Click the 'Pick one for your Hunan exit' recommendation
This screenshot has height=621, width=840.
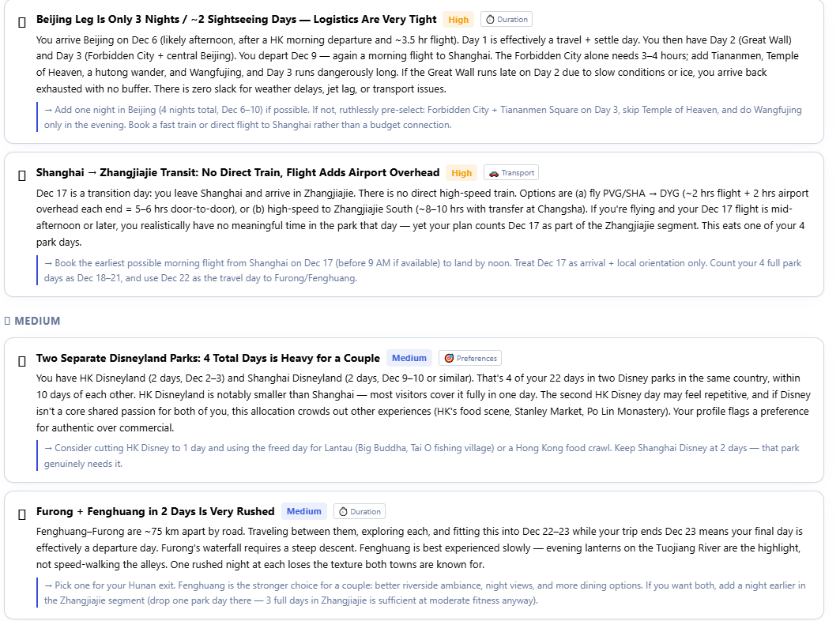(425, 593)
